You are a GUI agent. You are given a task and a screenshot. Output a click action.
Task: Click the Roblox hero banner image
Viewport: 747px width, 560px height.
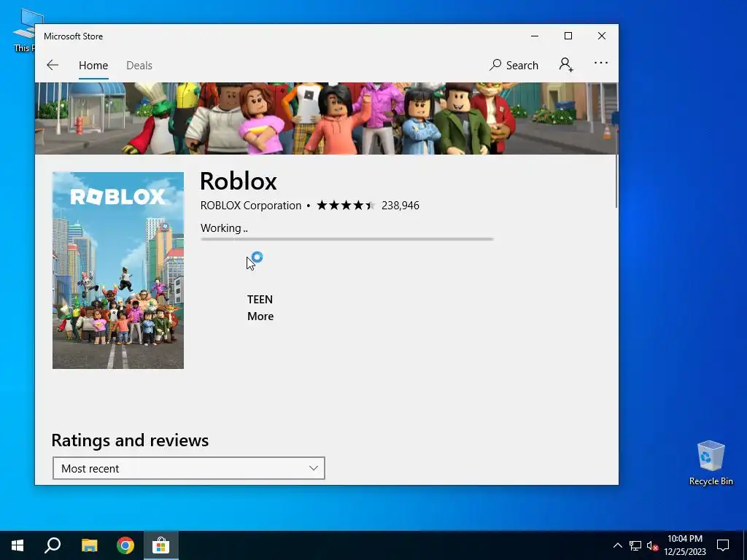[x=326, y=118]
